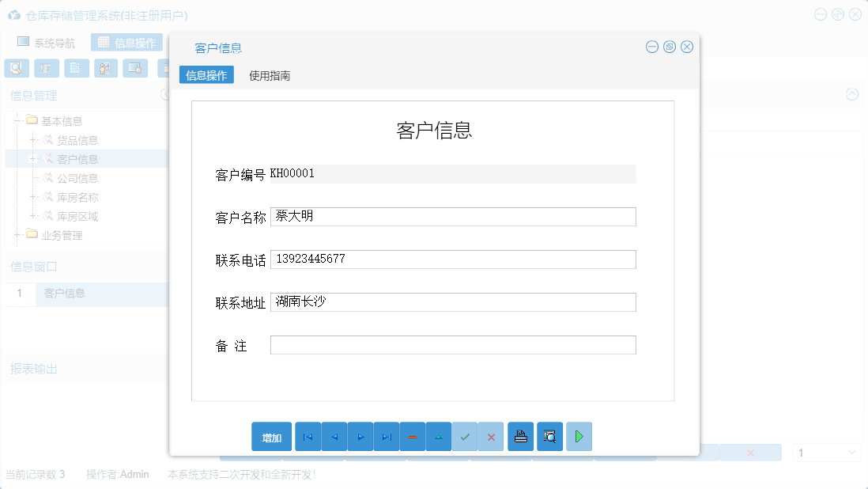Go to previous record icon

coord(334,436)
